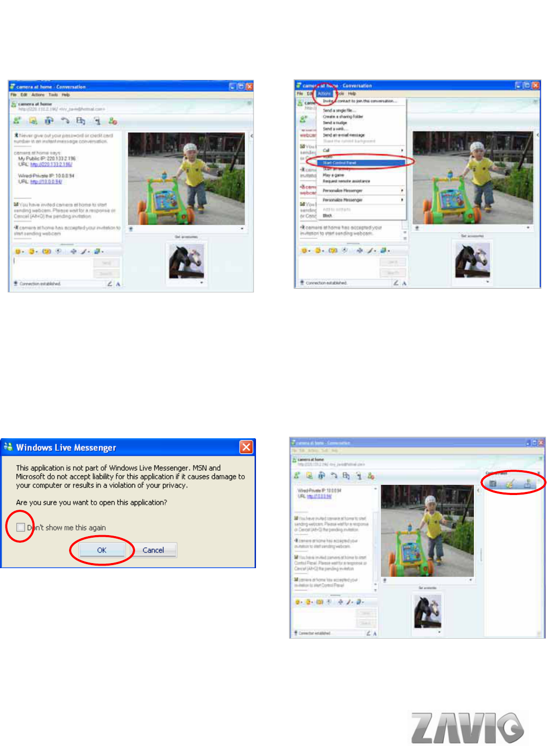Click Games icon in Public IP window toolbar
Viewport: 547px width, 756px height.
click(97, 121)
